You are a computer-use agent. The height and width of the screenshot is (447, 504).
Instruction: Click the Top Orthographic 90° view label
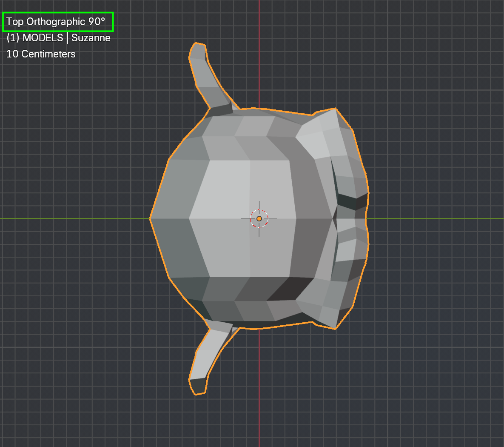pyautogui.click(x=56, y=22)
